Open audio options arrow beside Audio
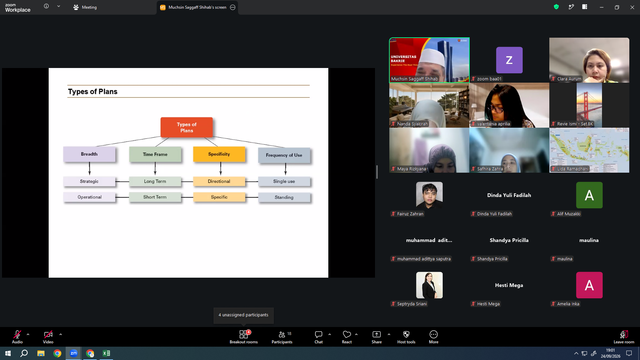The image size is (640, 360). 28,334
